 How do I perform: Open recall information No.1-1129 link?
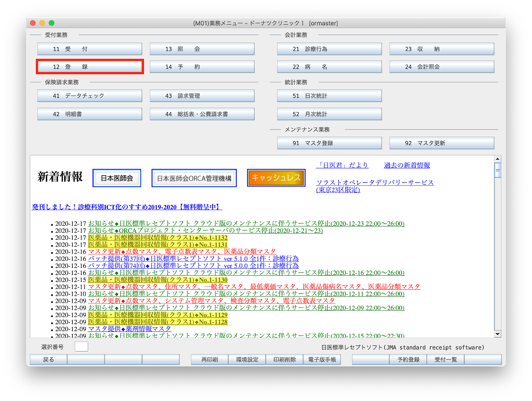(x=158, y=315)
